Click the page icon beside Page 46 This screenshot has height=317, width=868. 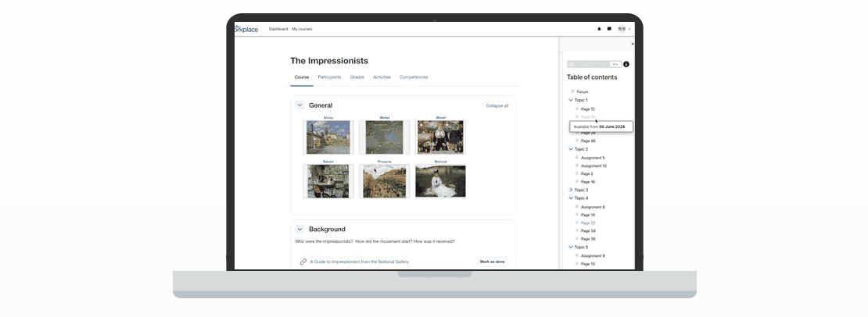click(x=577, y=141)
